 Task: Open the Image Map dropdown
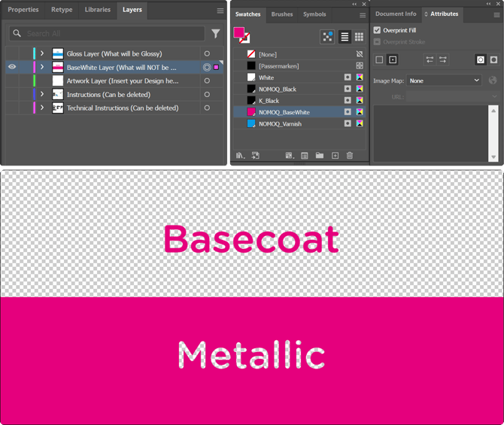coord(445,80)
